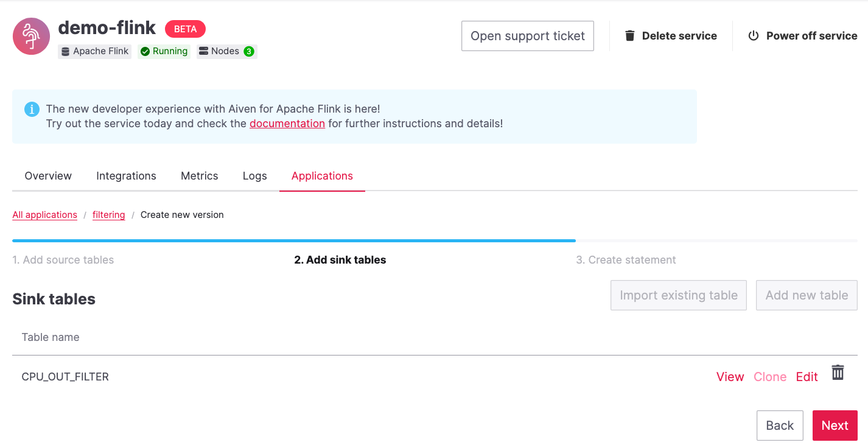Viewport: 868px width, 445px height.
Task: Click the Apache Flink database badge
Action: pyautogui.click(x=94, y=51)
